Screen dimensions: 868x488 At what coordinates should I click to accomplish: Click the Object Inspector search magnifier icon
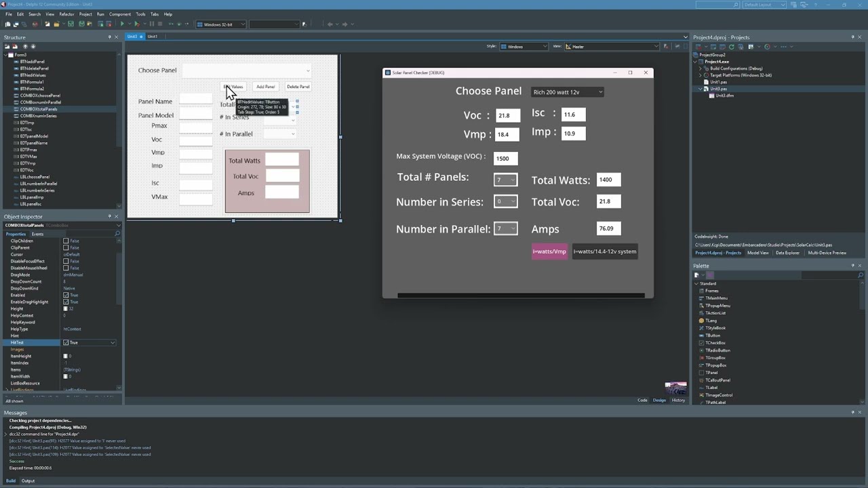[x=117, y=234]
